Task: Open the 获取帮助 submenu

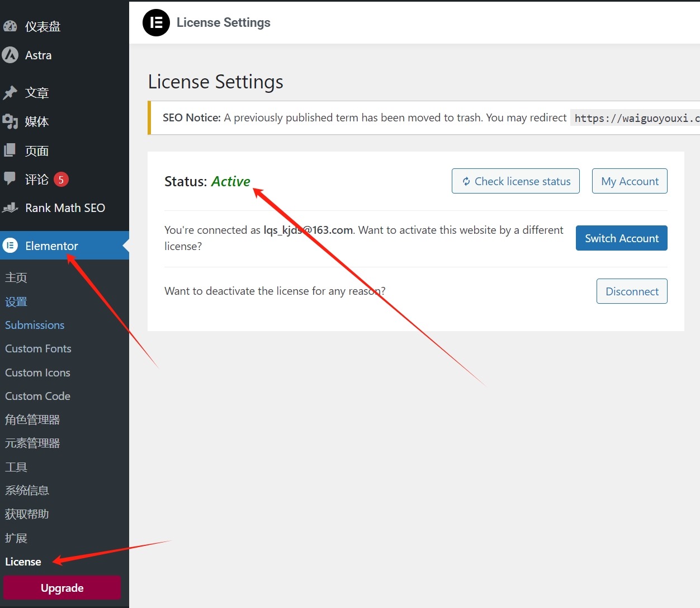Action: point(27,514)
